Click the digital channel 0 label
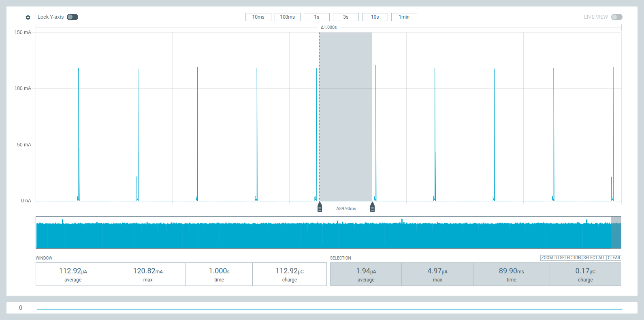Screen dimensions: 644x320 (21, 308)
